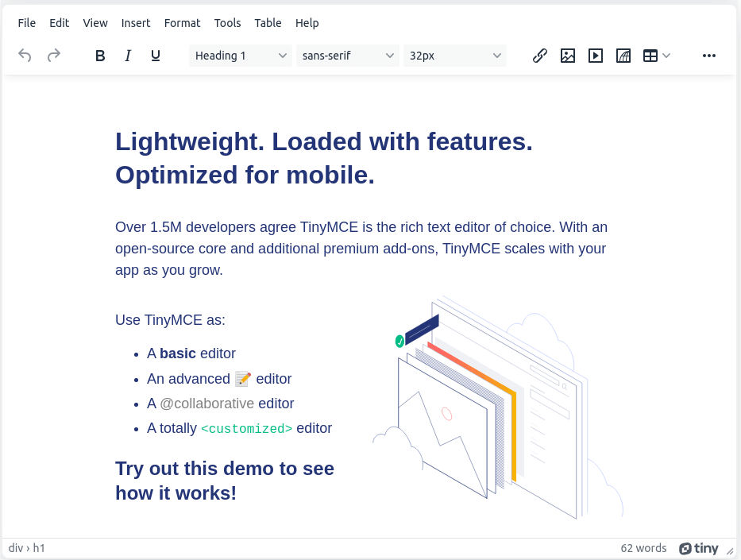Expand the Heading 1 block format dropdown

[x=241, y=56]
